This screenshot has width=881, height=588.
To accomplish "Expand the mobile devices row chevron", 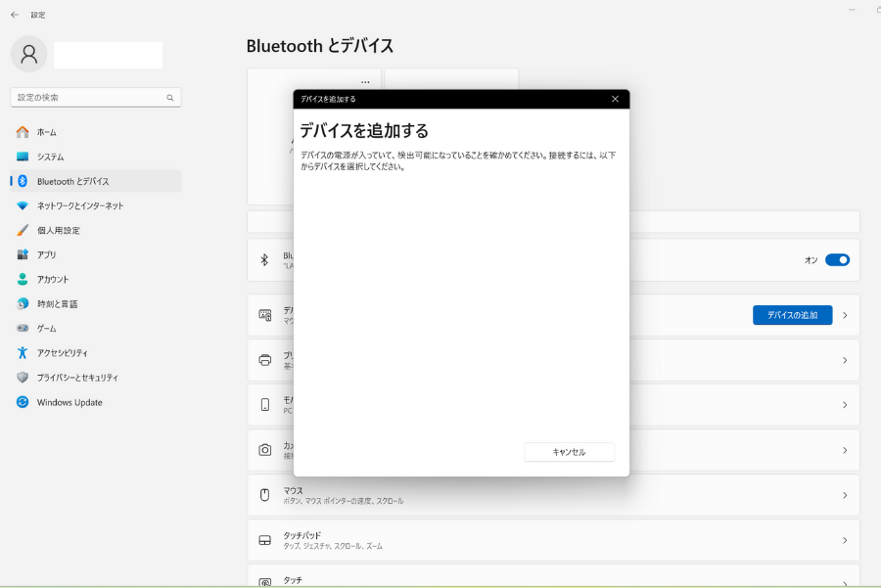I will pyautogui.click(x=845, y=405).
